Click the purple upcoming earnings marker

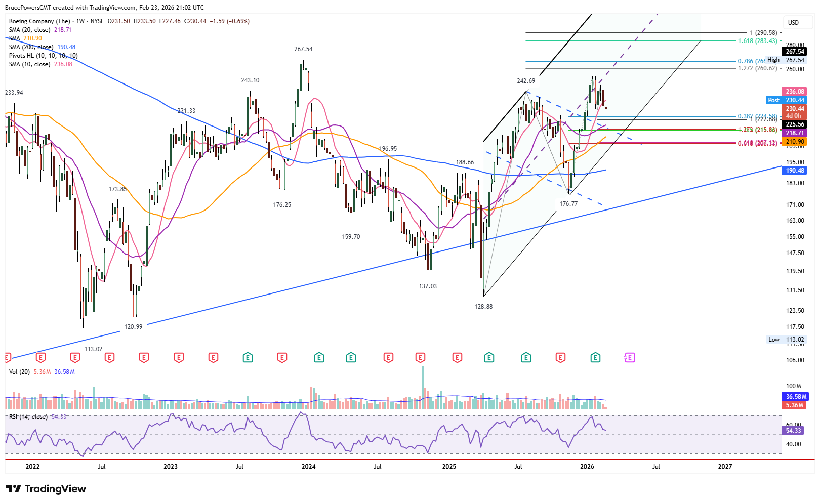point(629,358)
